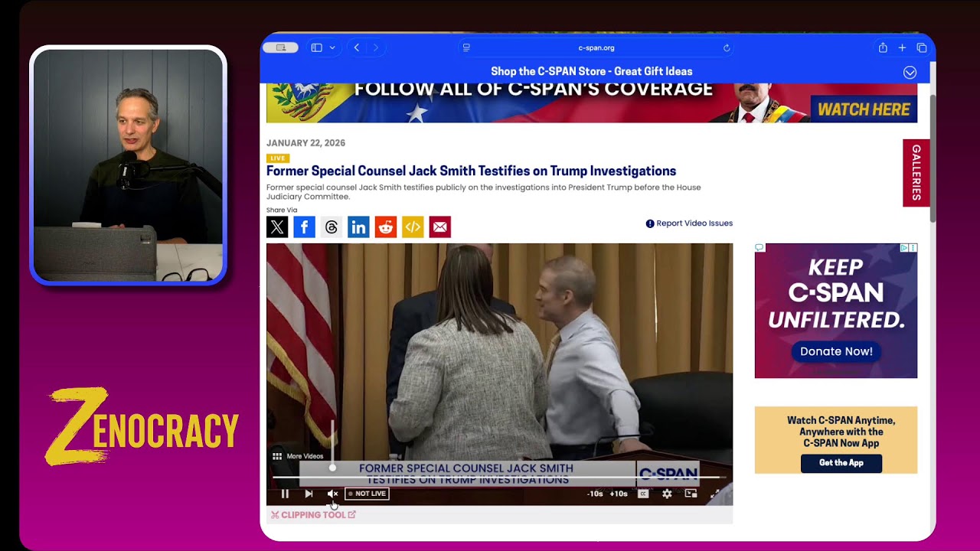Open the video title link about Jack Smith
Viewport: 980px width, 551px height.
click(x=471, y=171)
